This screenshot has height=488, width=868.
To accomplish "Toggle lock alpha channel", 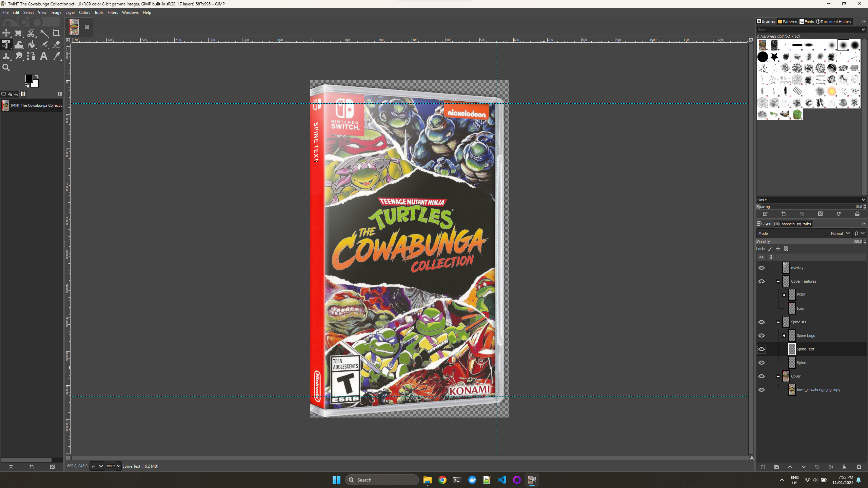I will [x=786, y=249].
